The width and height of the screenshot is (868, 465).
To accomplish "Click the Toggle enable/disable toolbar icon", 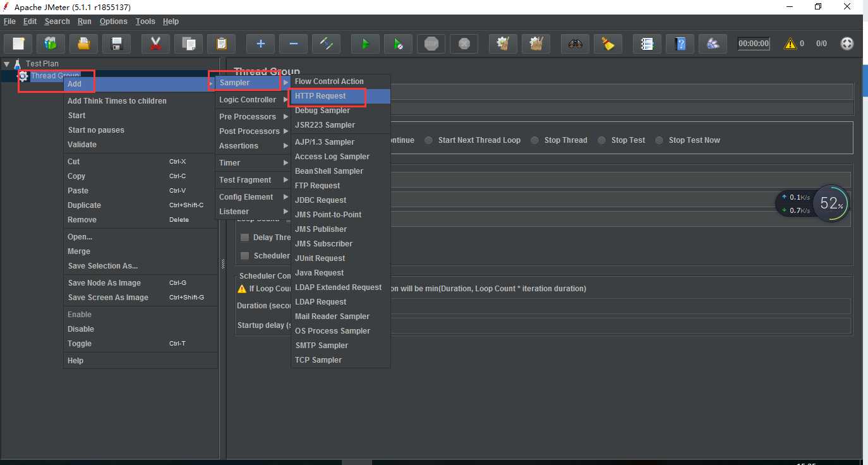I will [x=326, y=44].
